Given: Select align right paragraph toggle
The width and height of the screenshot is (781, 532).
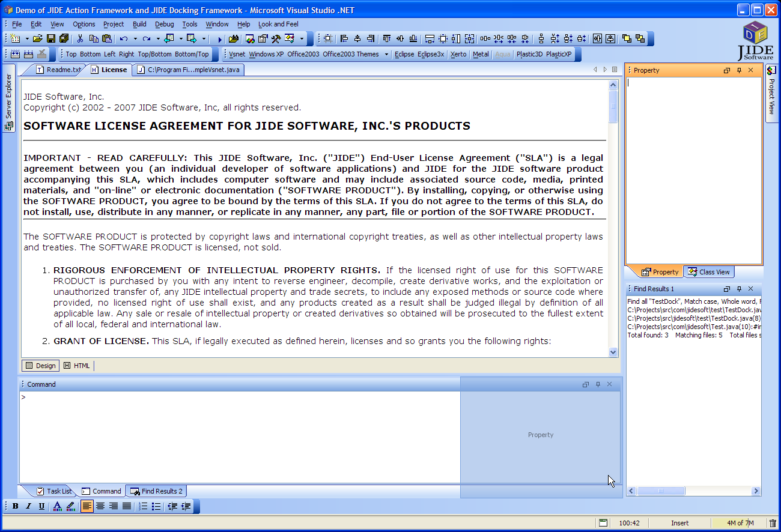Looking at the screenshot, I should pos(114,506).
